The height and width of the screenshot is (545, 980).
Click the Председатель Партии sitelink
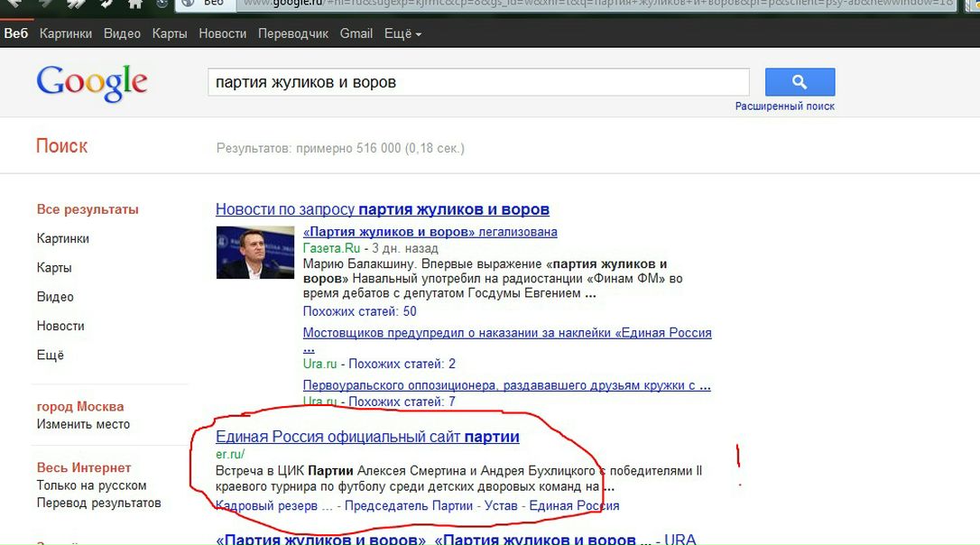click(x=409, y=505)
